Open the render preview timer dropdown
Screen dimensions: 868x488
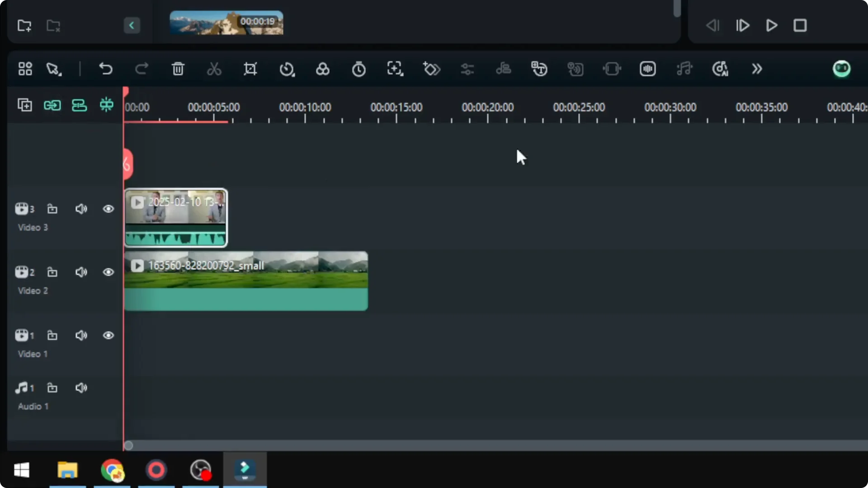tap(359, 69)
